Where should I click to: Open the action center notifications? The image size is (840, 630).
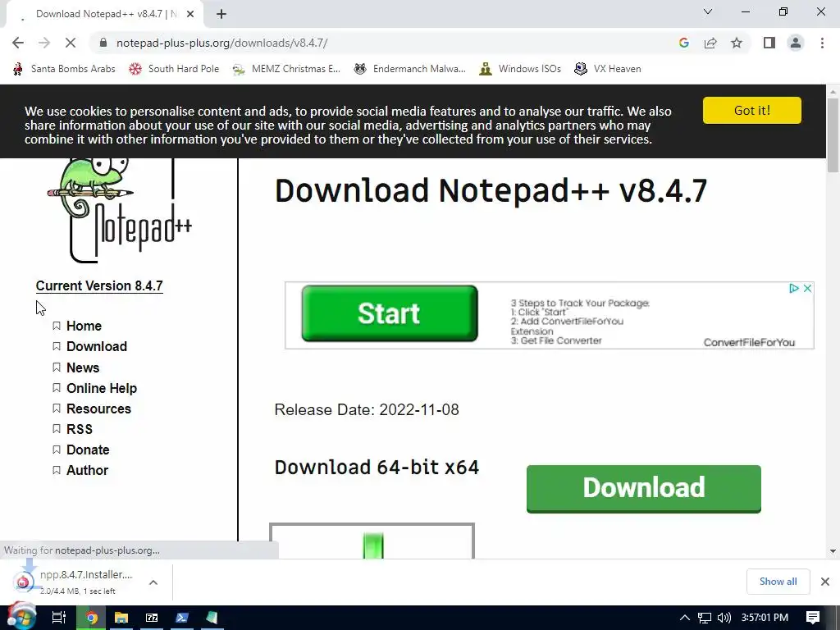813,618
